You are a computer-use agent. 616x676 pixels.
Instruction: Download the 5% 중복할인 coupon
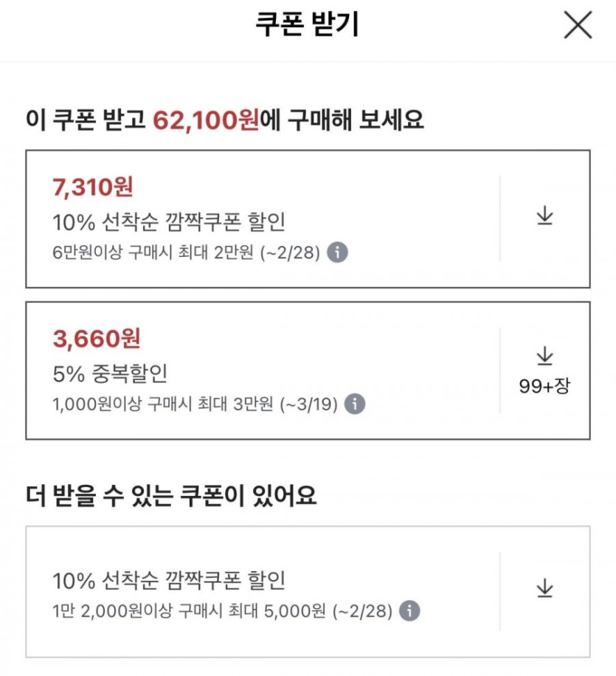[544, 358]
